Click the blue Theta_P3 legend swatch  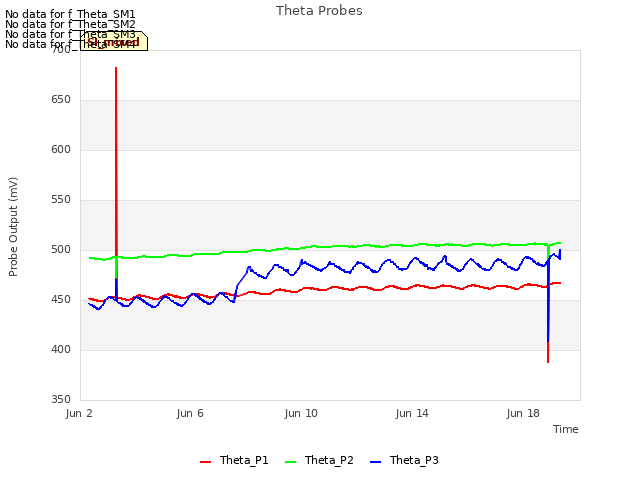375,462
